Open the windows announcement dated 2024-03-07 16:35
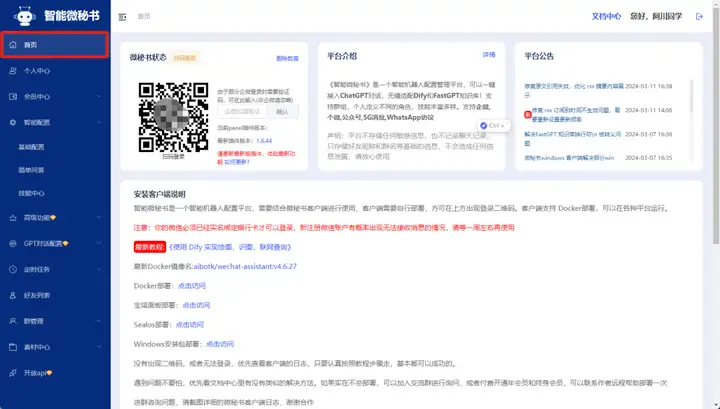The height and width of the screenshot is (409, 720). pyautogui.click(x=569, y=157)
